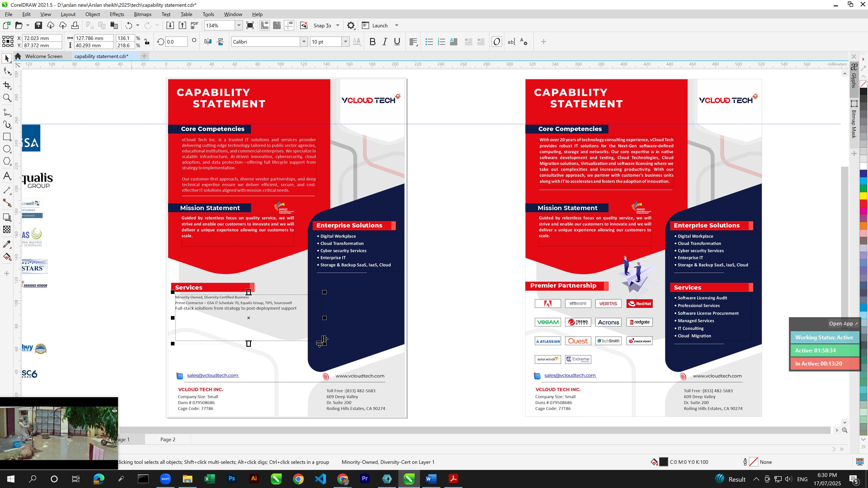Open Text properties (A with gear) icon
This screenshot has height=488, width=868.
tap(524, 42)
